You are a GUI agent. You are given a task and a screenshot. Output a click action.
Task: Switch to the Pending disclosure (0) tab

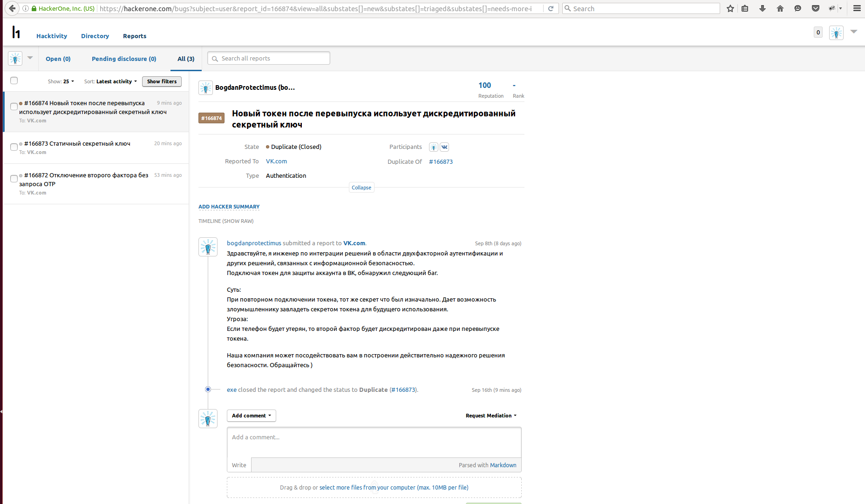(x=124, y=59)
